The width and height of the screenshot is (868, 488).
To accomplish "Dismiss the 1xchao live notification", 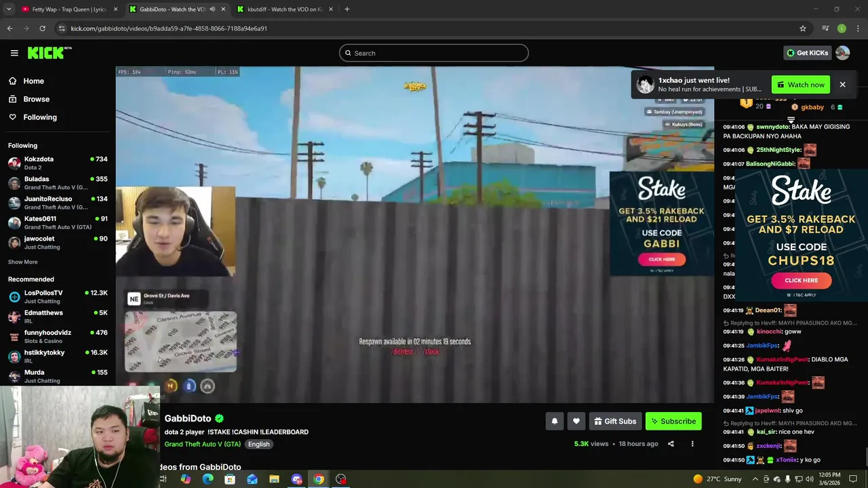I will click(842, 85).
